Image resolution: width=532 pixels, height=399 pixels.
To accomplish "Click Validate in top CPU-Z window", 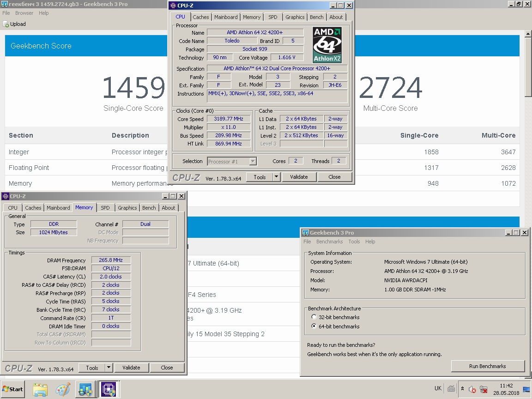I will pyautogui.click(x=299, y=177).
